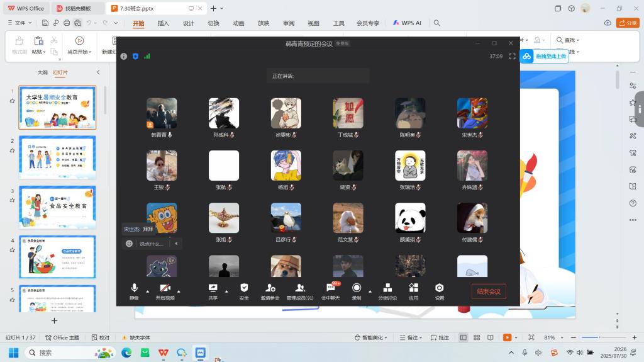Expand audio options arrow next to 静音
Screen dimensions: 644x362
[x=147, y=291]
